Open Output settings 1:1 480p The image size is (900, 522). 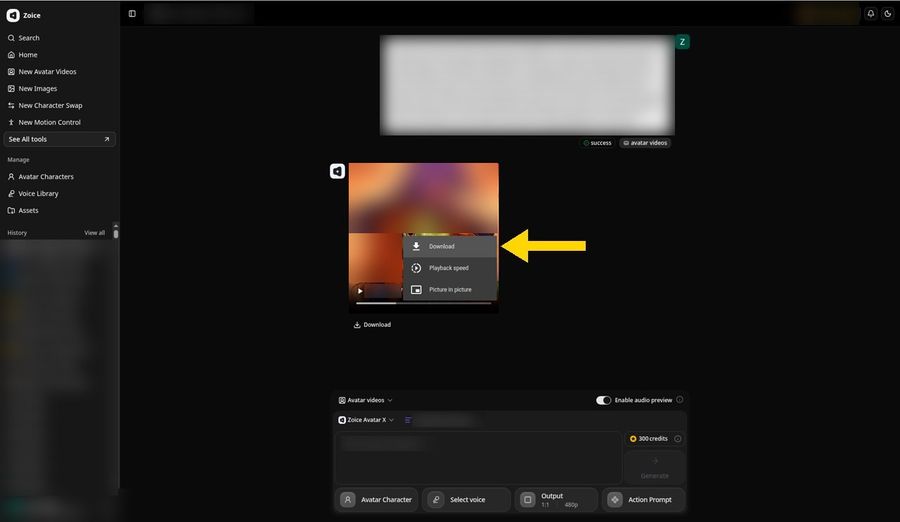pos(556,500)
